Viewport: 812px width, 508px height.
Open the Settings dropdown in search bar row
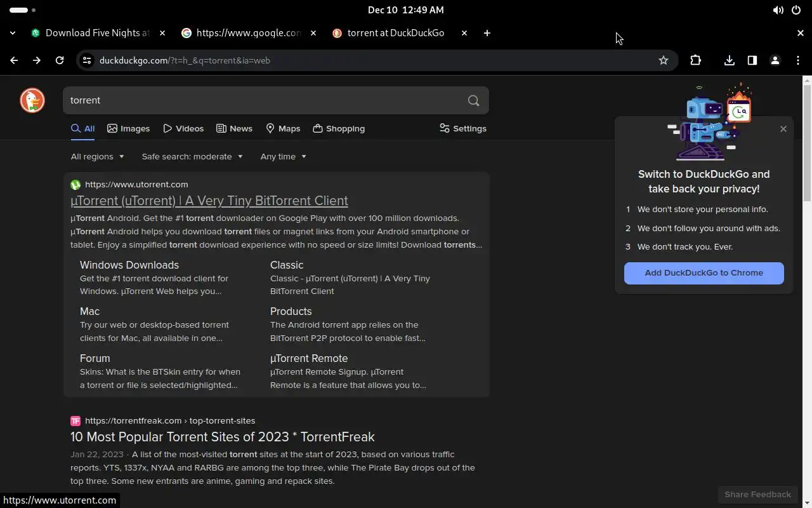(x=463, y=128)
